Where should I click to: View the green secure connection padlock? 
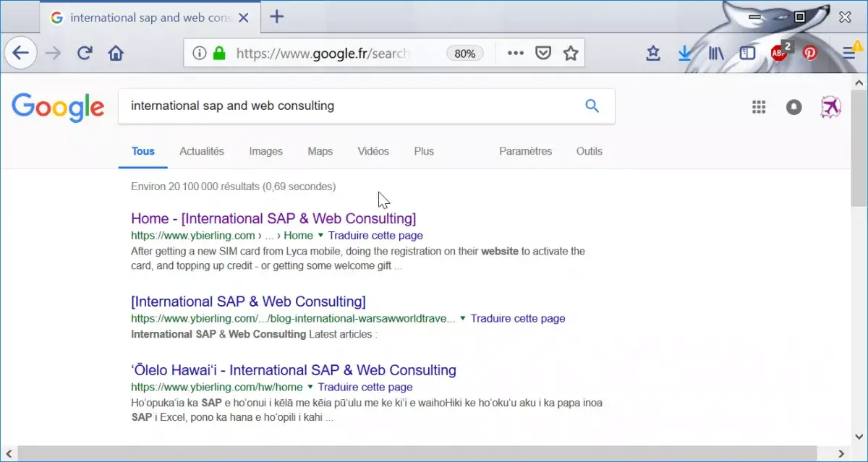pos(219,53)
